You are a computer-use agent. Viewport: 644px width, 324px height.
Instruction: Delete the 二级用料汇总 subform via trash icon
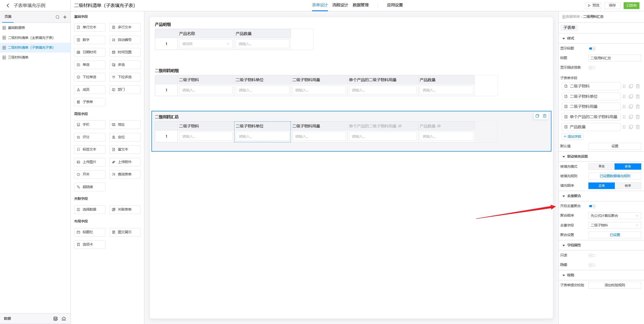coord(545,116)
